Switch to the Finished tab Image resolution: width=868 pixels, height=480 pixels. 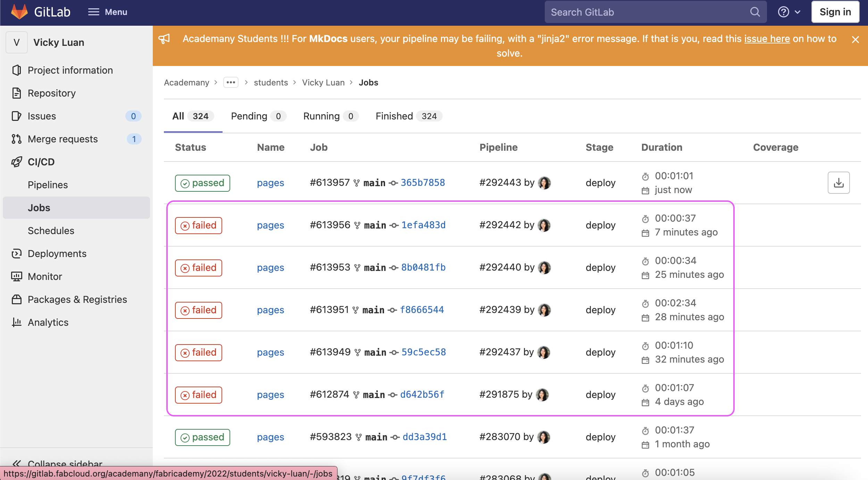click(409, 116)
